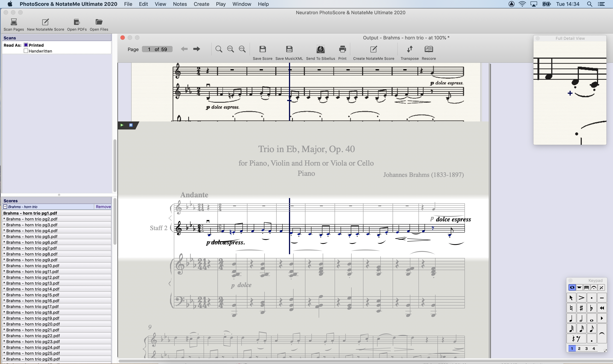Click Remove next to Brahms - horn trio

click(103, 207)
